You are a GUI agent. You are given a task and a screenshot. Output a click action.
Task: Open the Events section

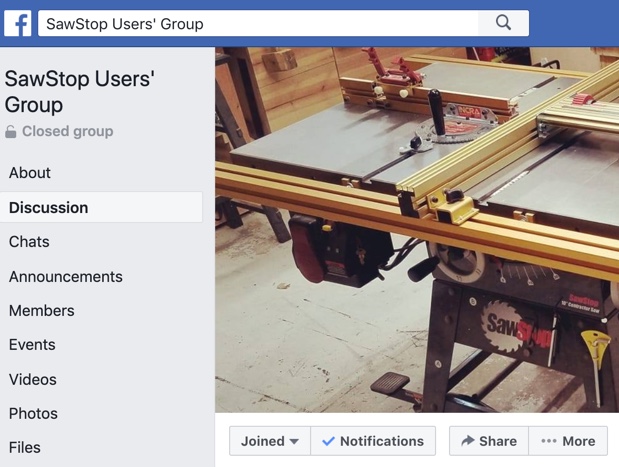pos(32,345)
